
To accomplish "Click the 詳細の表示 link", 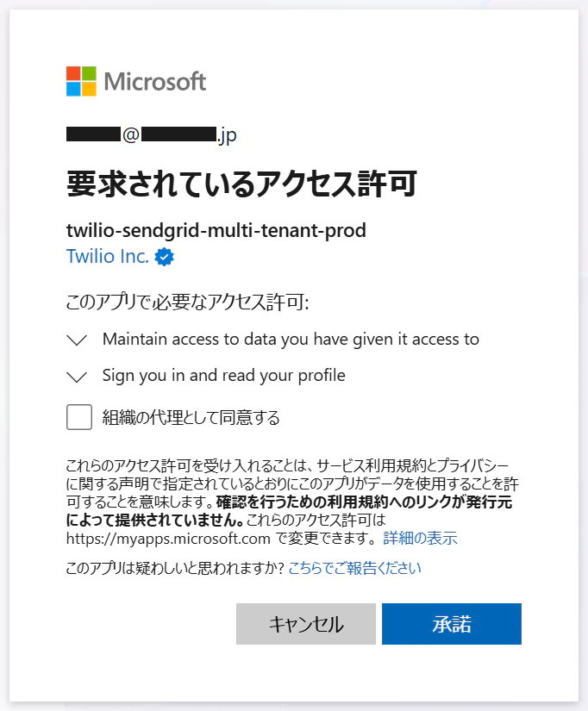I will pyautogui.click(x=428, y=537).
